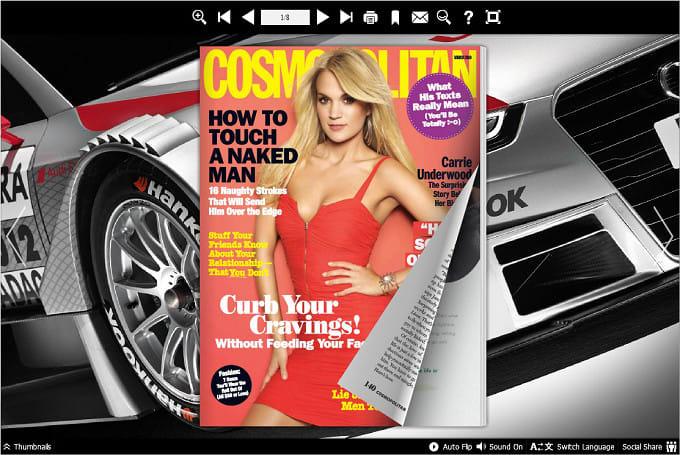Expand the Thumbnails panel
This screenshot has height=455, width=680.
27,447
